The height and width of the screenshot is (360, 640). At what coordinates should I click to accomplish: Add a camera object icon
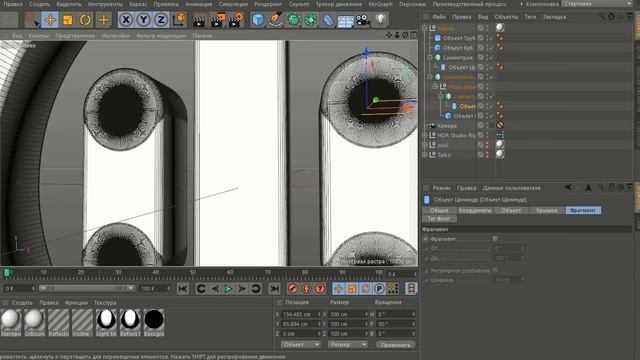click(363, 20)
